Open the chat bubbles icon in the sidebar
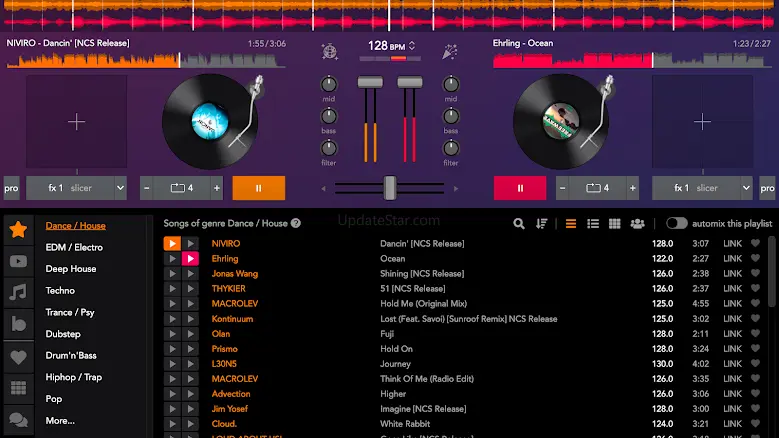Image resolution: width=779 pixels, height=438 pixels. click(18, 420)
